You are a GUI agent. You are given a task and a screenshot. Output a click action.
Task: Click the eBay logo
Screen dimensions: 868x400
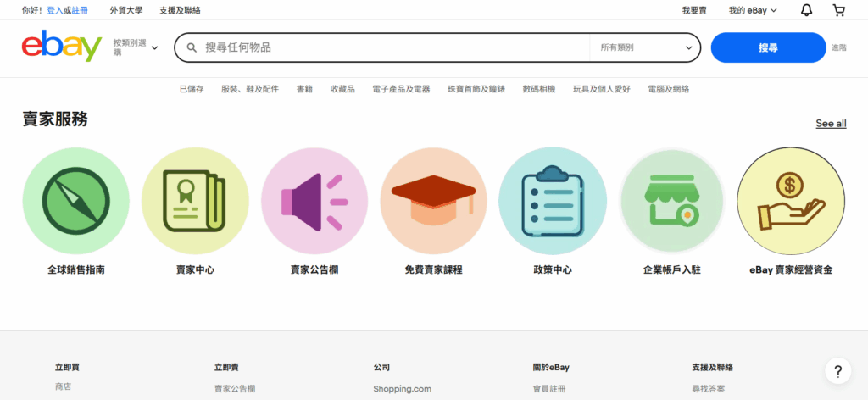pyautogui.click(x=62, y=46)
